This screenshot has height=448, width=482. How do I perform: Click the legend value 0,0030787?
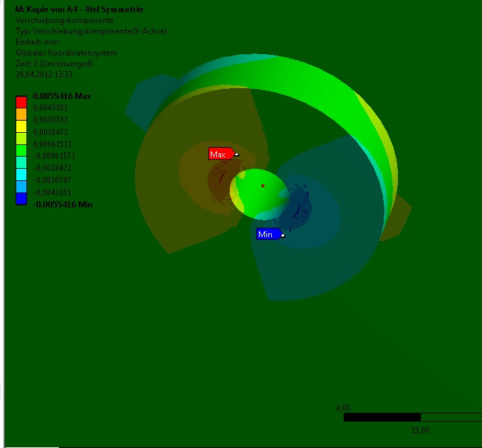tap(50, 119)
